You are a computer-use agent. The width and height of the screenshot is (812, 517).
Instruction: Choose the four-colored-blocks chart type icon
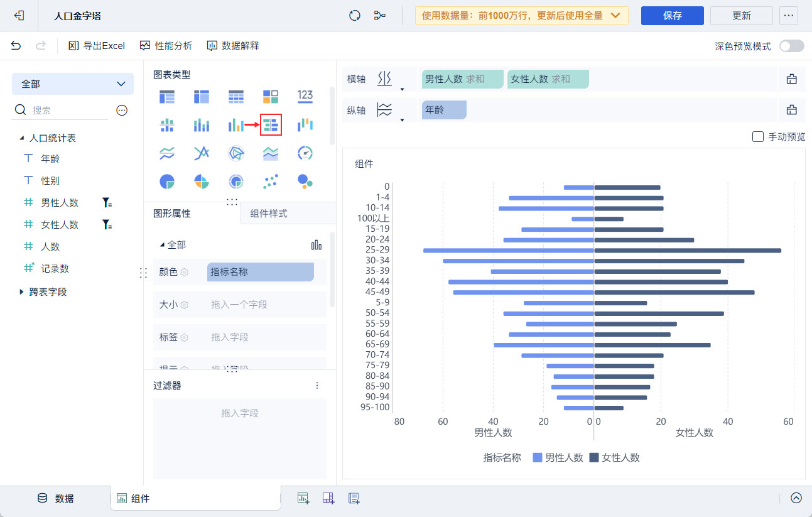click(271, 97)
